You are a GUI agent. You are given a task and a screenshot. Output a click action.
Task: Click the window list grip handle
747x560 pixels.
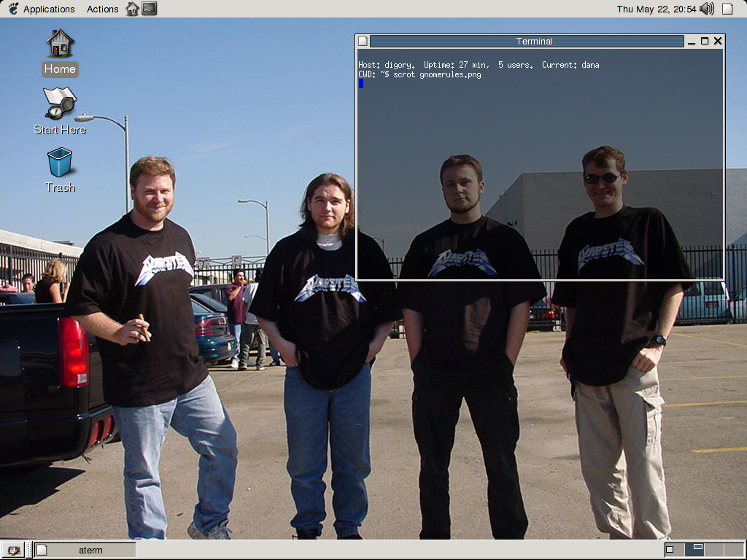point(29,551)
